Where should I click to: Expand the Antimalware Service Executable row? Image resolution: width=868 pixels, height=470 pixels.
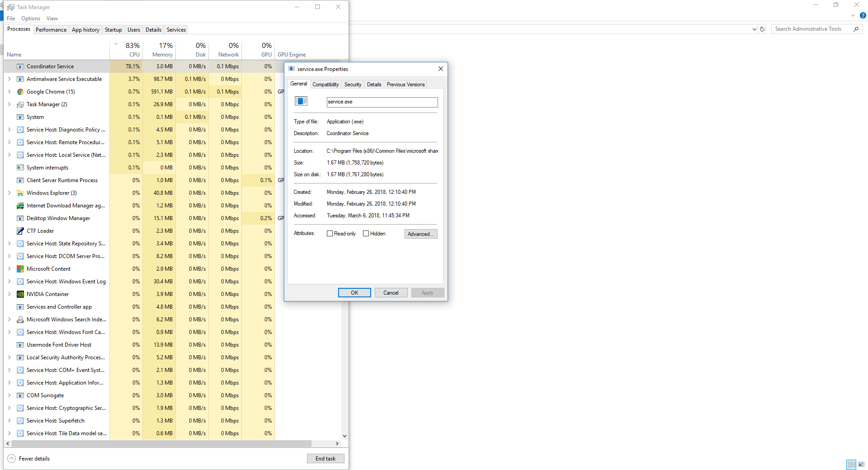9,79
